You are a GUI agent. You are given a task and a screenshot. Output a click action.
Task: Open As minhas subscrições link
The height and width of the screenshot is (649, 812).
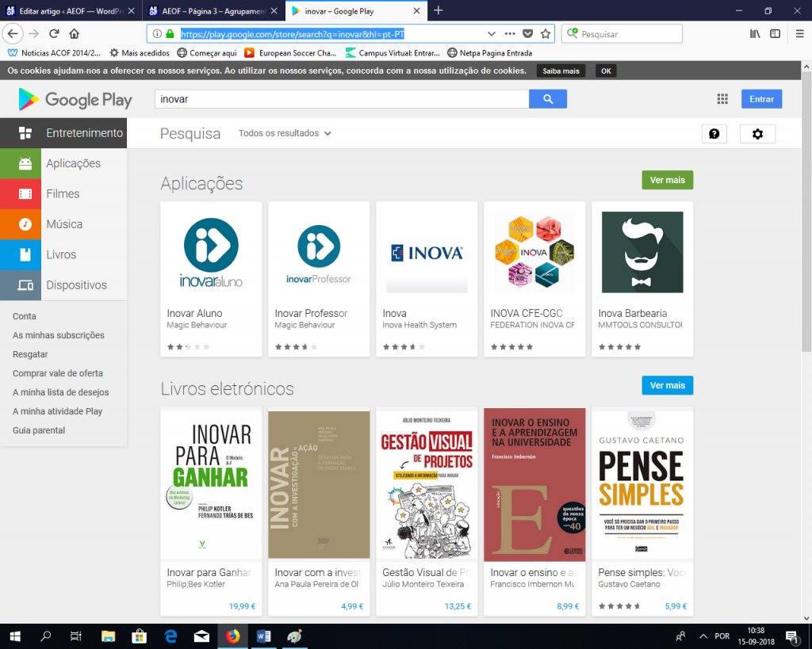tap(59, 335)
